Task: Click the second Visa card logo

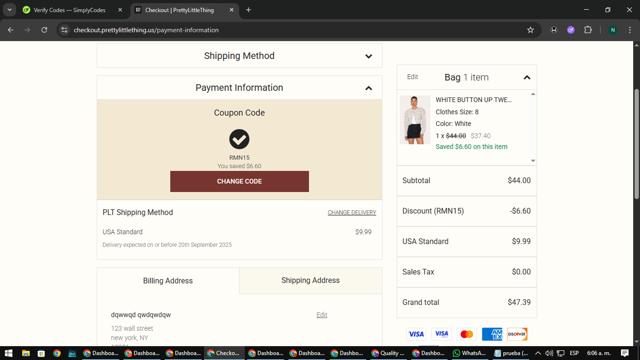Action: click(x=442, y=334)
